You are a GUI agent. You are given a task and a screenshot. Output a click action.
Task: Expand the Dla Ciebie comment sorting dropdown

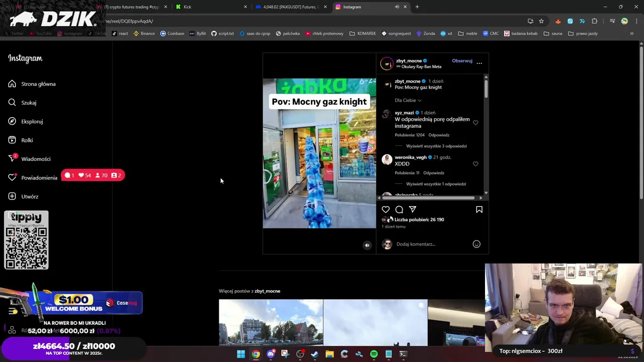pyautogui.click(x=408, y=100)
